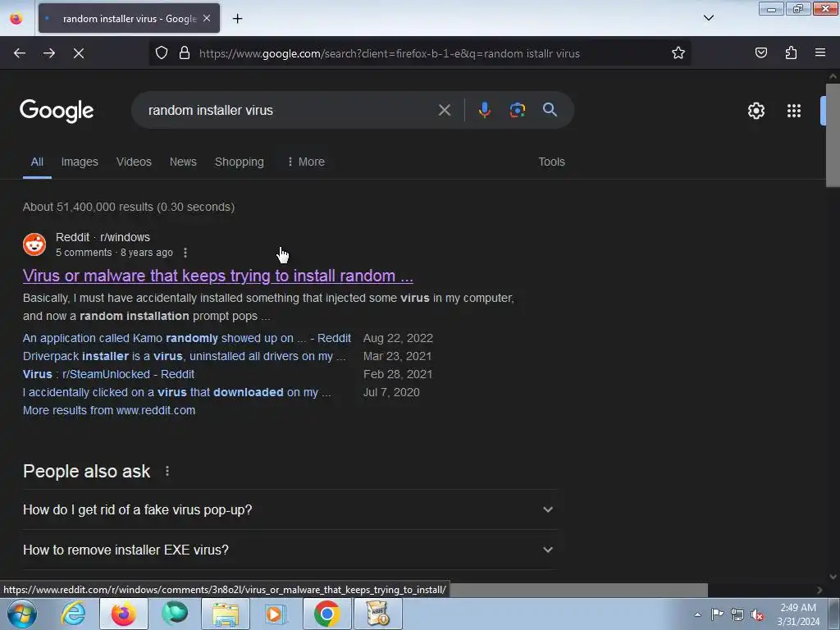
Task: Open 'I accidentally clicked on a virus' link
Action: click(x=177, y=392)
